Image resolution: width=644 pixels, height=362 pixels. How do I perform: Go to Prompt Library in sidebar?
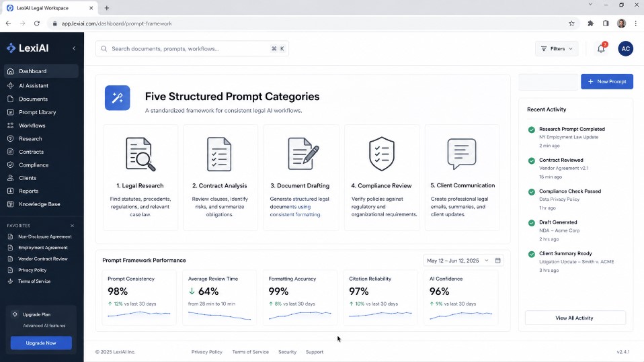tap(38, 112)
